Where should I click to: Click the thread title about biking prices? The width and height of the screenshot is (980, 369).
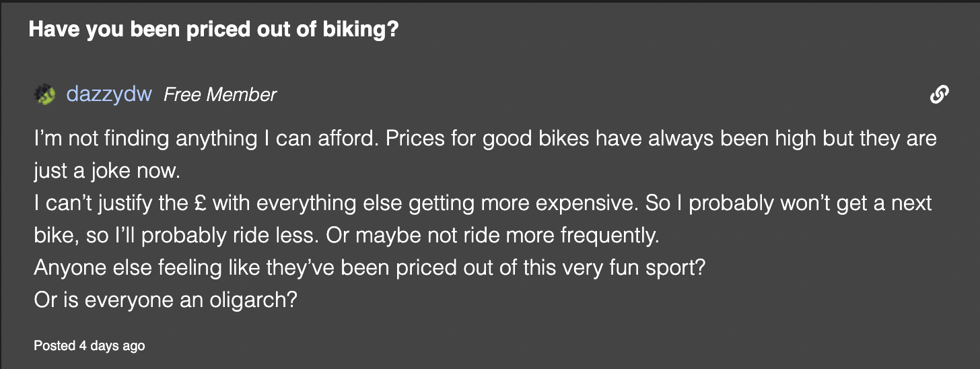[213, 30]
